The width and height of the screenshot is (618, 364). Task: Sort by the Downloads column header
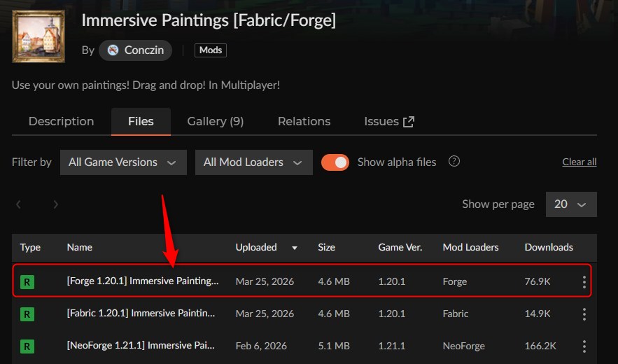549,247
